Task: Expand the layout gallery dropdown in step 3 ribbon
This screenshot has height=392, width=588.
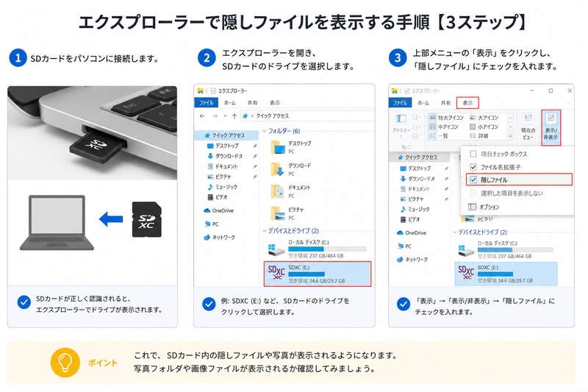Action: [510, 136]
